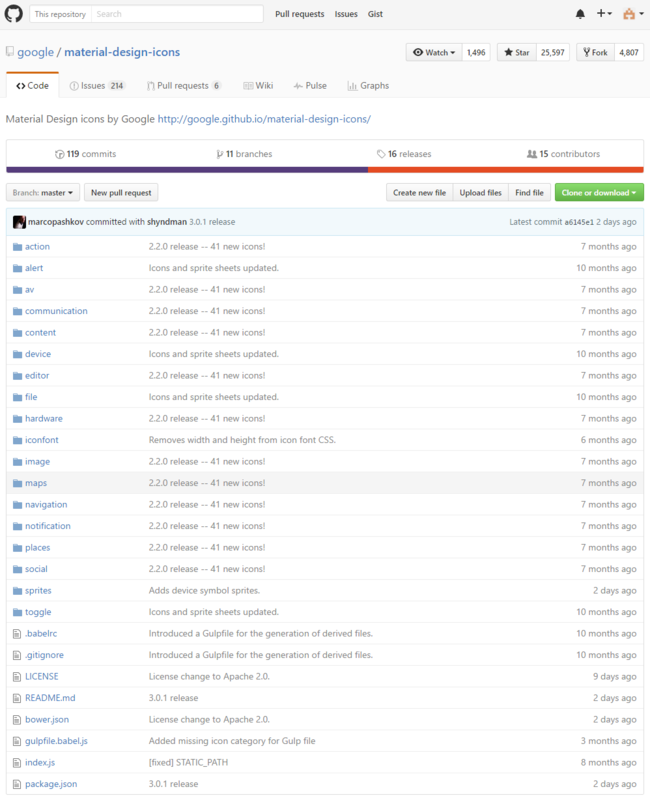Open the notifications bell icon

[580, 14]
